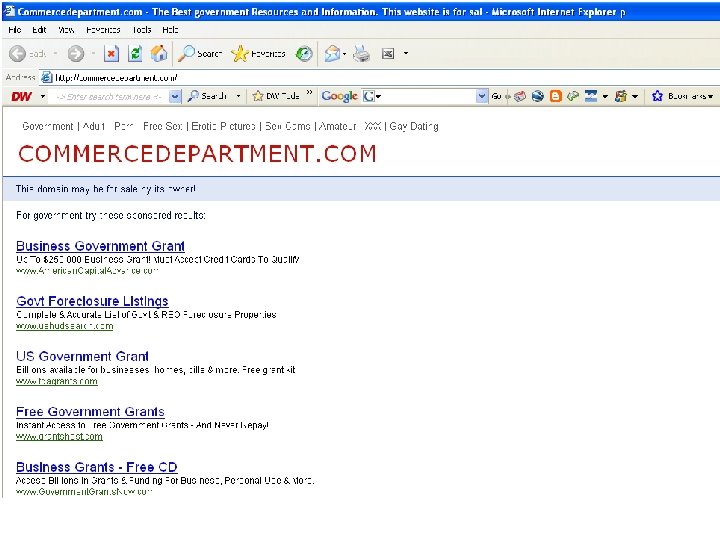The height and width of the screenshot is (540, 720).
Task: Click the Mail envelope icon
Action: [332, 54]
